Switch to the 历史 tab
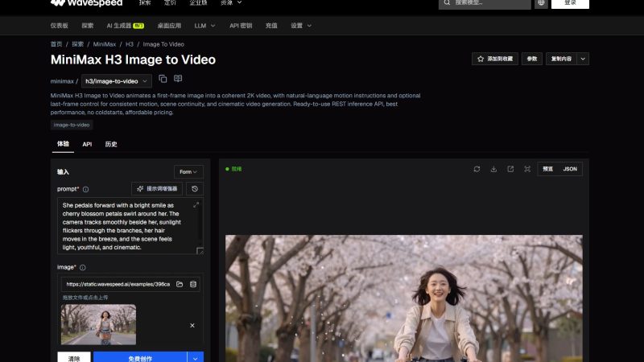 pos(111,145)
